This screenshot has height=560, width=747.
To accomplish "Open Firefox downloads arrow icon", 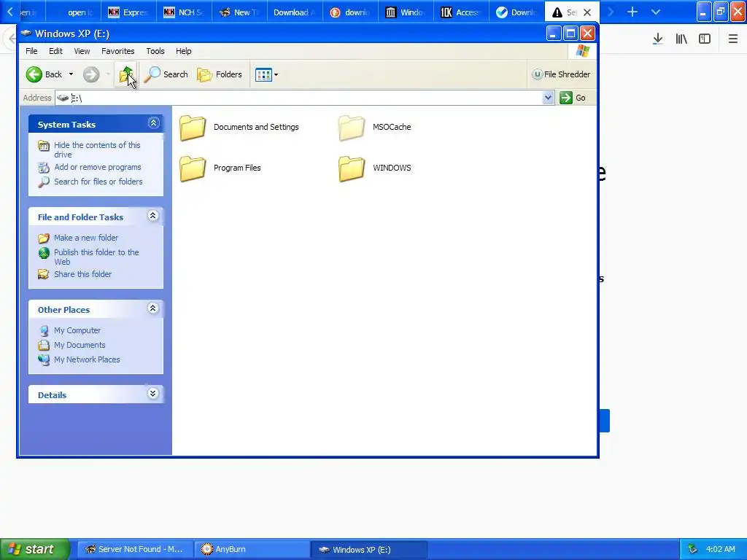I will [x=657, y=39].
